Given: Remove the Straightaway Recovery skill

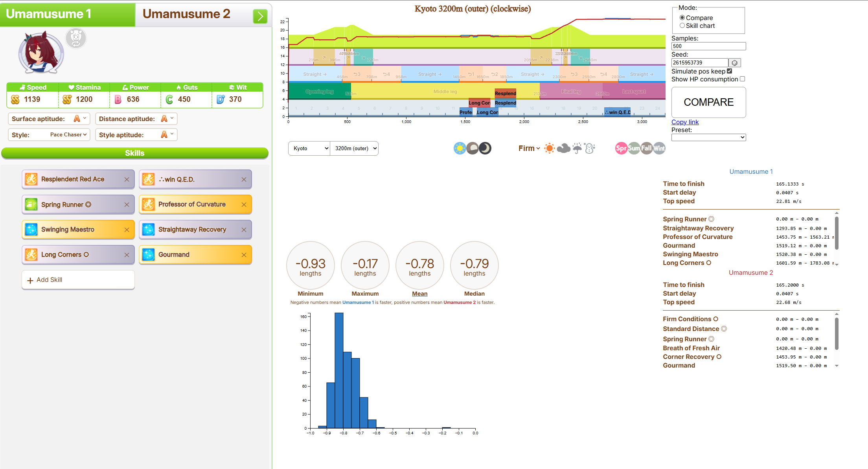Looking at the screenshot, I should click(x=244, y=230).
